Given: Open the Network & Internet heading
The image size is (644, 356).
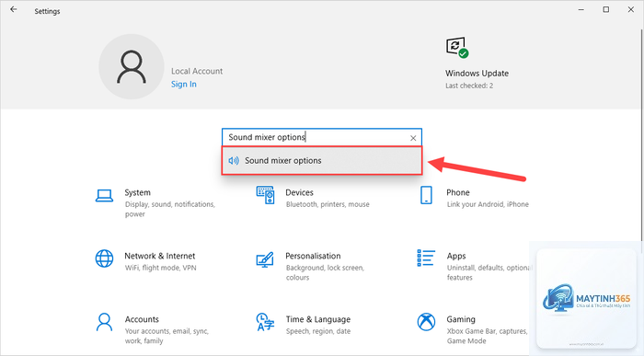Looking at the screenshot, I should pos(160,256).
